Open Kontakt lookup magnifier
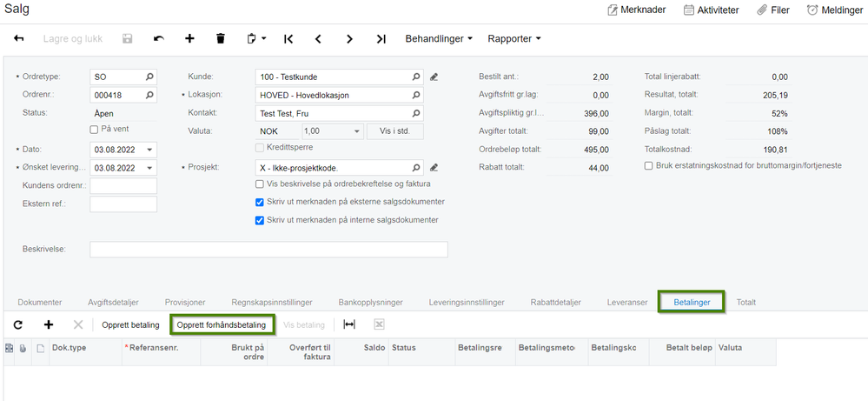The height and width of the screenshot is (401, 868). [x=415, y=114]
